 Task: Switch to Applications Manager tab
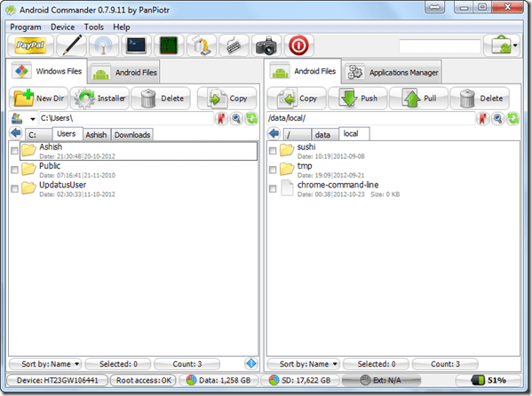pos(392,72)
